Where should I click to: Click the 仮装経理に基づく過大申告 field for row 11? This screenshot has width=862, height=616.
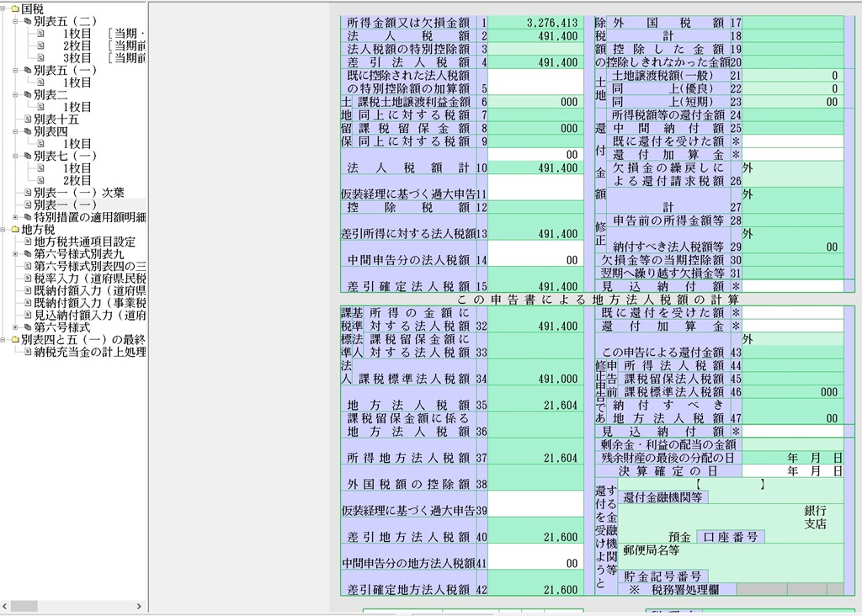click(x=535, y=188)
